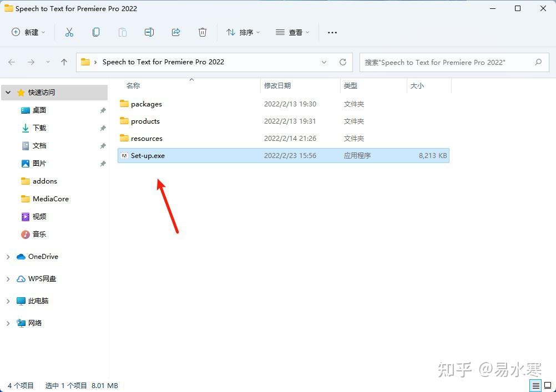The height and width of the screenshot is (392, 556).
Task: Click the folder icon in address bar
Action: [85, 62]
